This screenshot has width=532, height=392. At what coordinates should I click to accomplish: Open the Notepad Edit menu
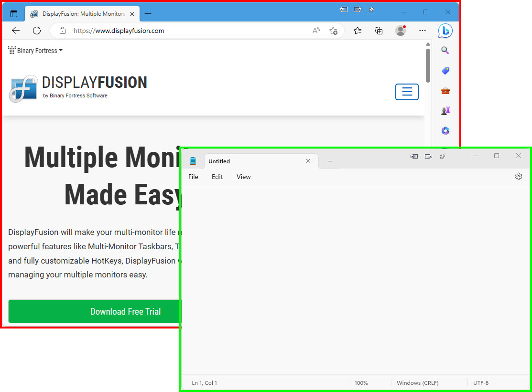pos(217,177)
